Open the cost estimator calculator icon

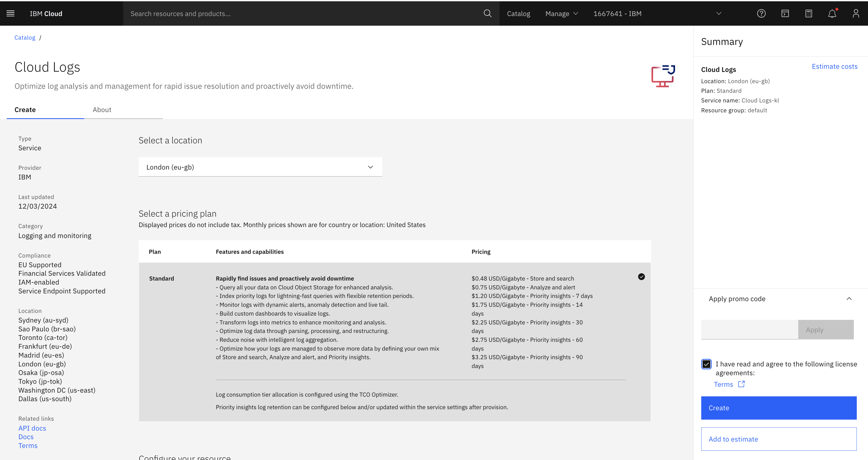pyautogui.click(x=809, y=13)
